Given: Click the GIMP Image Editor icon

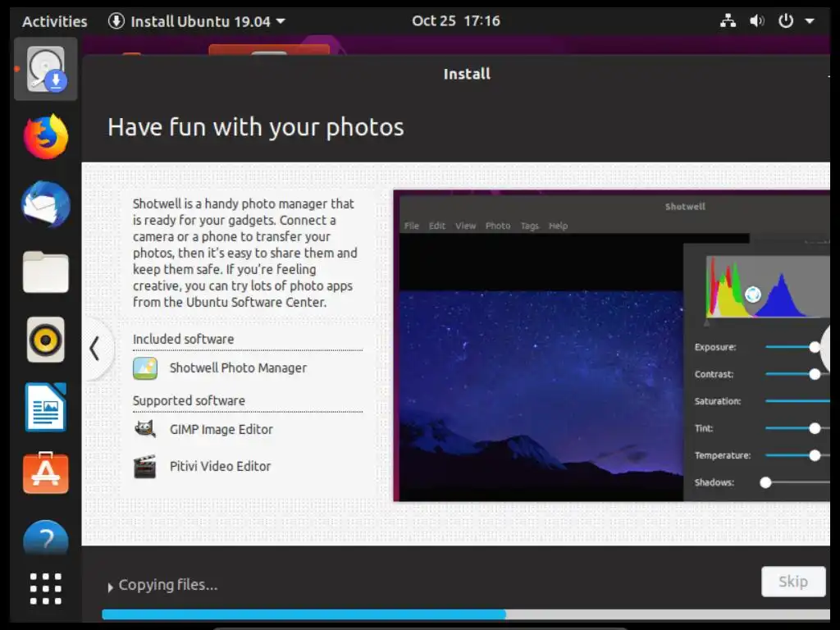Looking at the screenshot, I should pyautogui.click(x=145, y=430).
